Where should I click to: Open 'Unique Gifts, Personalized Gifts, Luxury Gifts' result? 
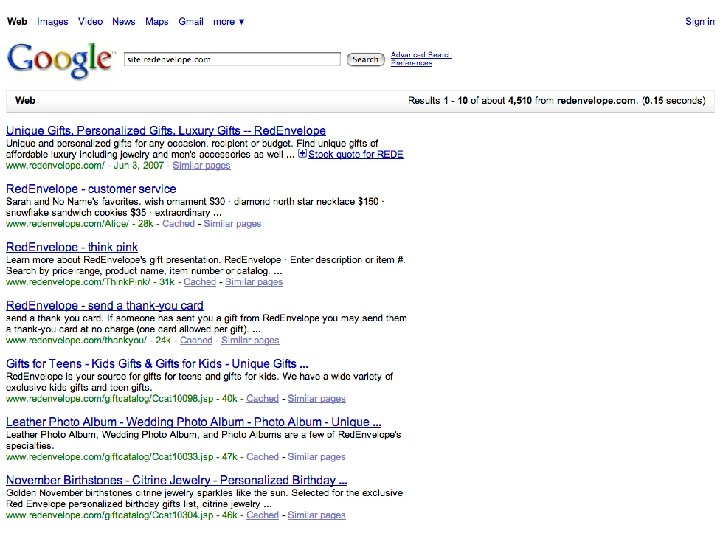tap(166, 130)
